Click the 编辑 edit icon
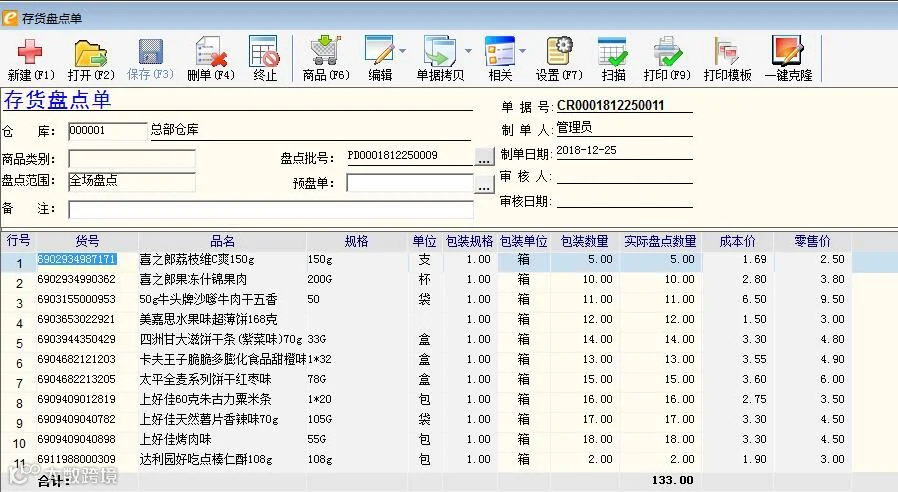The height and width of the screenshot is (492, 898). (379, 50)
